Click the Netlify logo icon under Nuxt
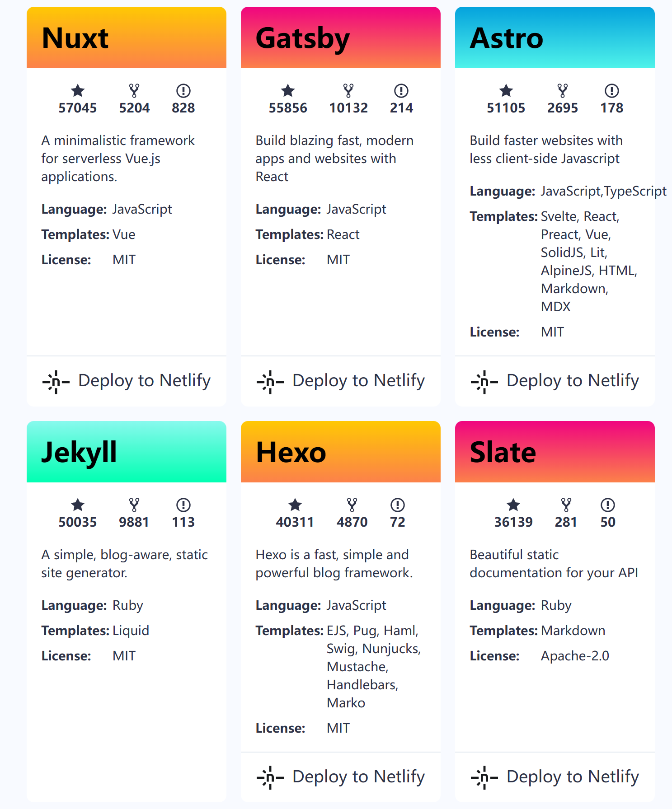This screenshot has height=809, width=672. pyautogui.click(x=56, y=382)
